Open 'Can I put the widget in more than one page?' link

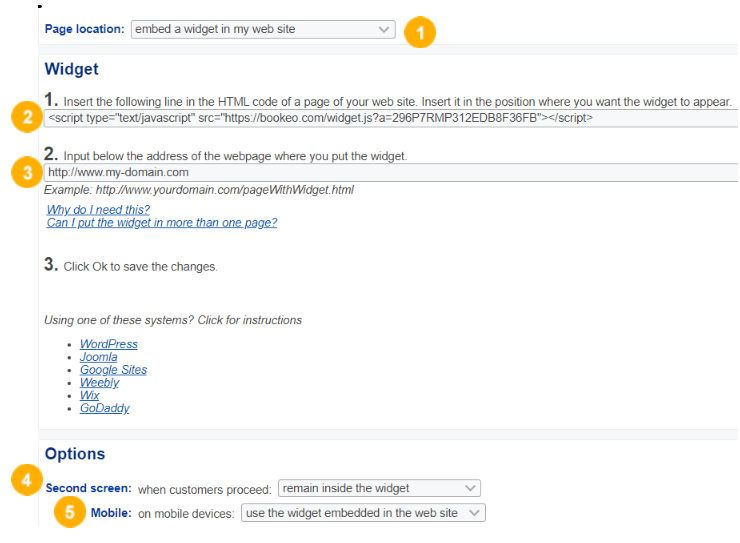coord(162,223)
